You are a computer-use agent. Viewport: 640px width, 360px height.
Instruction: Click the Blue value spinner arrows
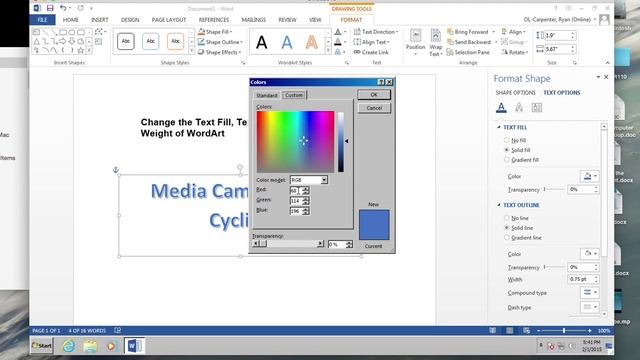306,211
